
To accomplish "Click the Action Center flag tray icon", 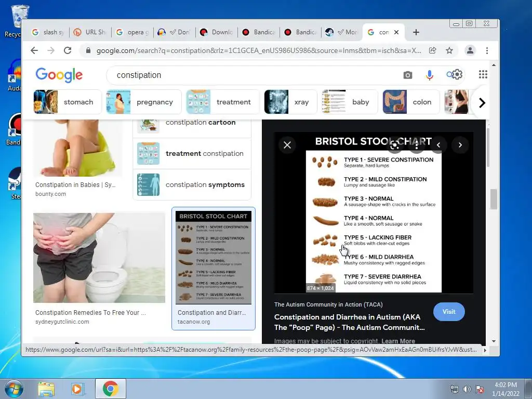I will [480, 389].
